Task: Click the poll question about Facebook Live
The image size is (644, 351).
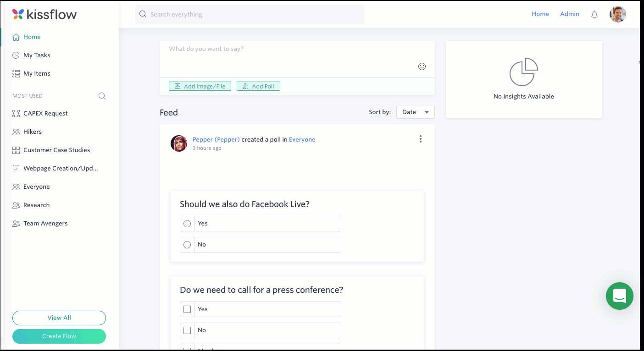Action: (x=244, y=204)
